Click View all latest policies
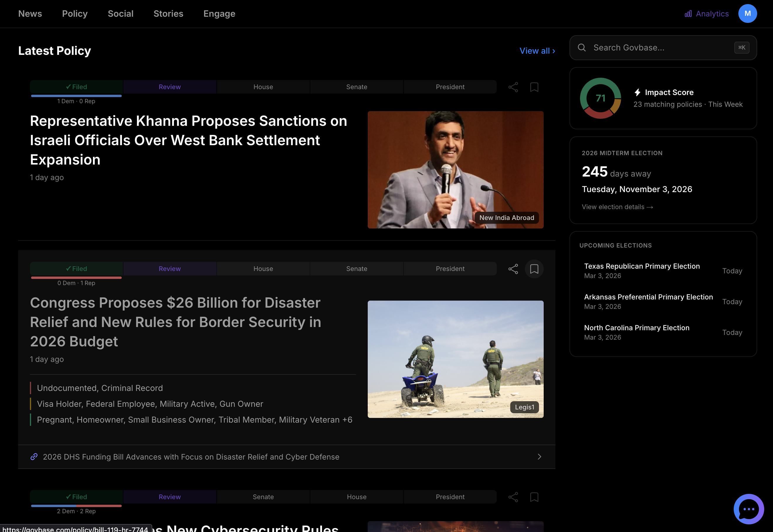773x532 pixels. pos(537,51)
